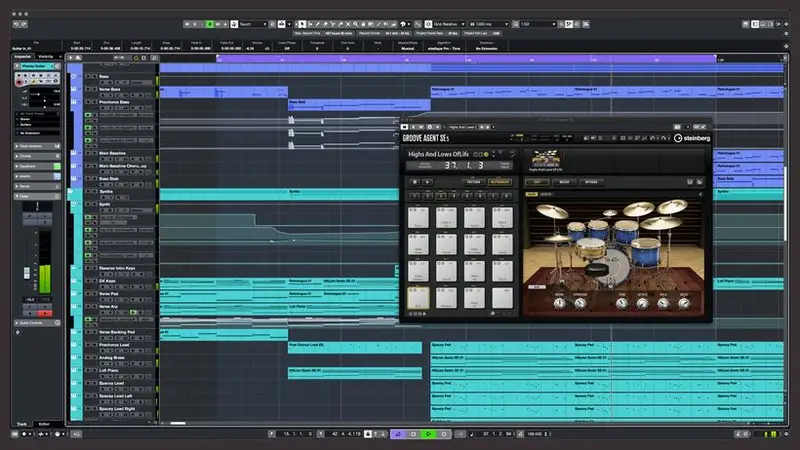
Task: Click the Play button in the transport bar
Action: (x=428, y=434)
